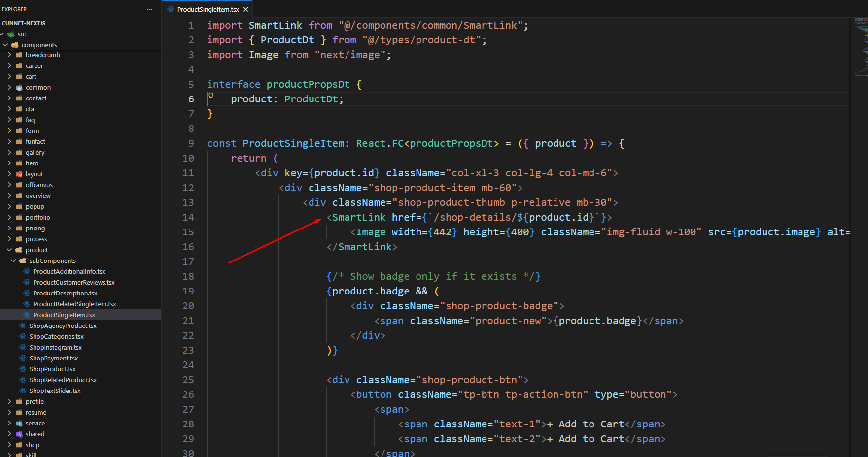Click the lightbulb suggestion icon on line 6
Image resolution: width=868 pixels, height=457 pixels.
(211, 95)
